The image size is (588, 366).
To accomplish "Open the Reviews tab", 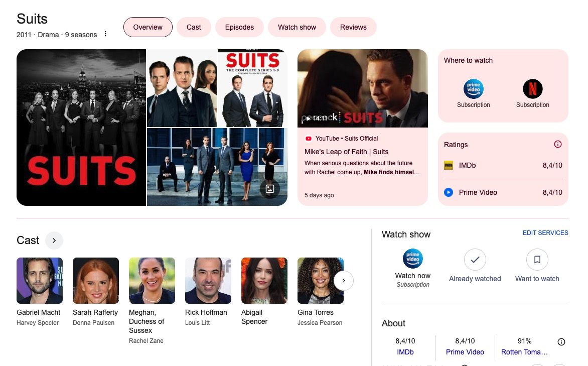I will 353,27.
